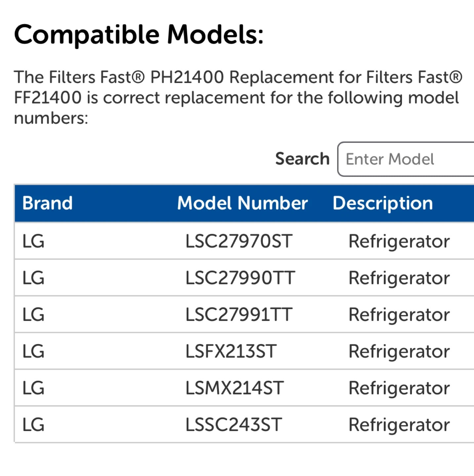
Task: Click Refrigerator description in LSMX214ST row
Action: 399,388
